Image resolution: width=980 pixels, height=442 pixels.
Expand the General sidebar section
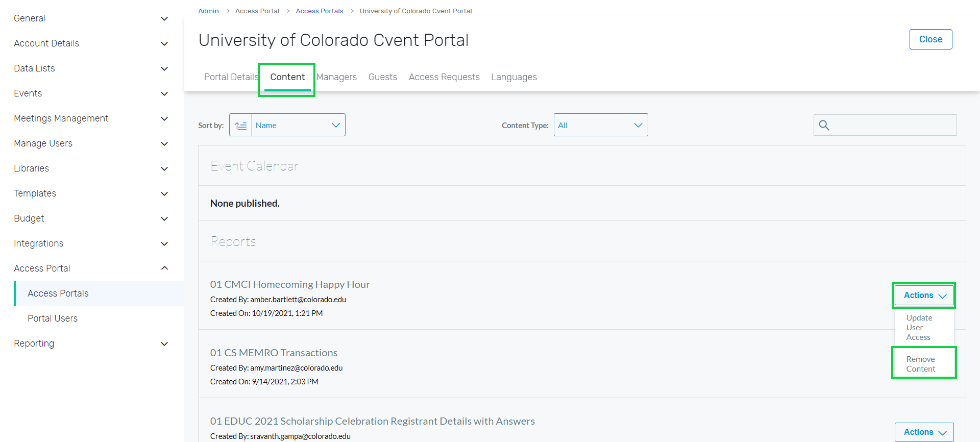(x=92, y=18)
